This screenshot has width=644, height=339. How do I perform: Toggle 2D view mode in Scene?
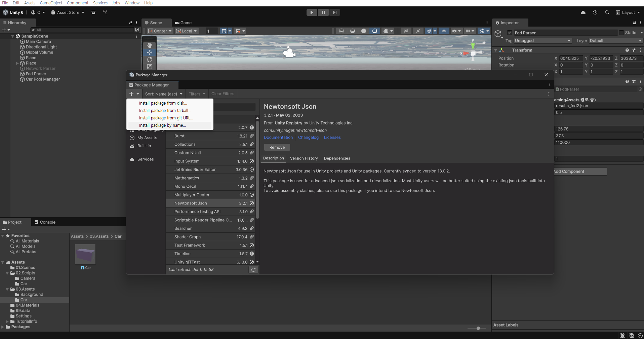(406, 31)
